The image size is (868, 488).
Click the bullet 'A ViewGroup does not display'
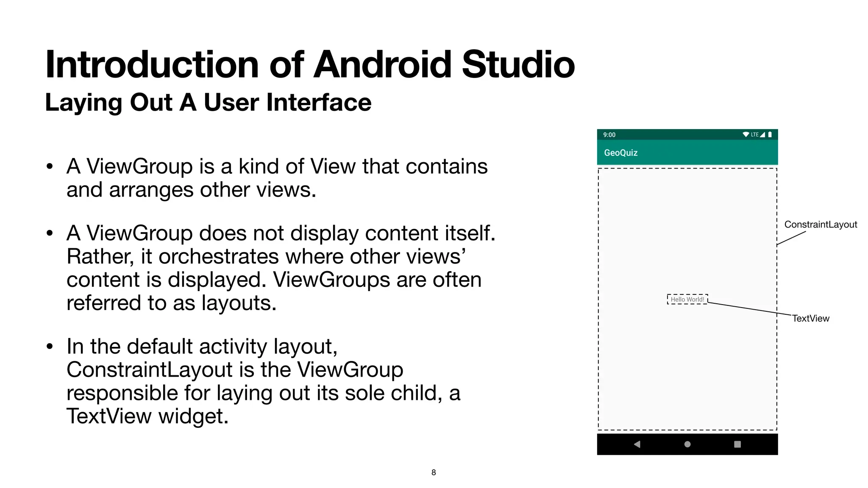pos(281,268)
